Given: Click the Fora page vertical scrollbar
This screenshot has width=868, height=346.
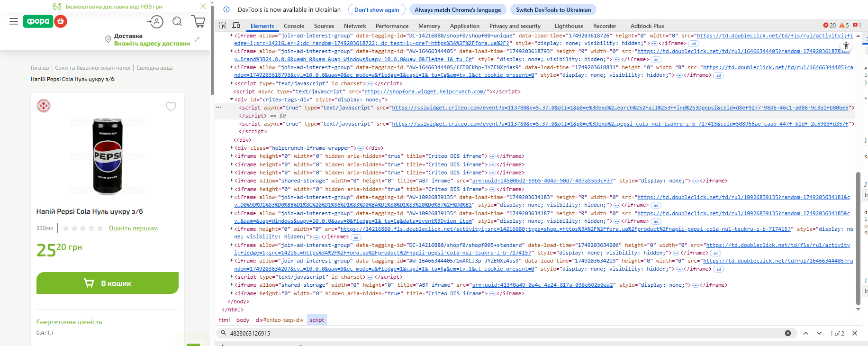Looking at the screenshot, I should click(x=212, y=50).
